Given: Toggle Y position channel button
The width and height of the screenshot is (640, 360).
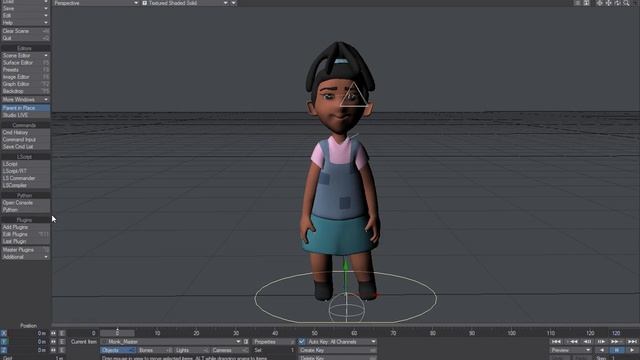Looking at the screenshot, I should coord(4,342).
